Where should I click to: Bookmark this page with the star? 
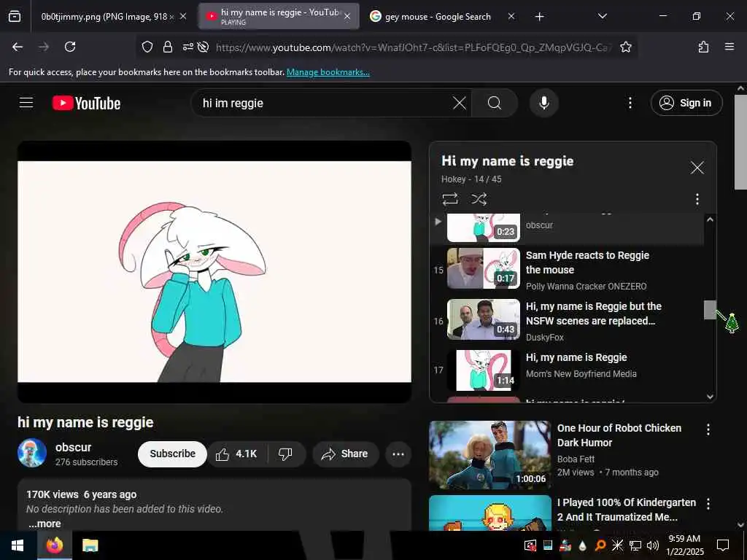pyautogui.click(x=625, y=47)
